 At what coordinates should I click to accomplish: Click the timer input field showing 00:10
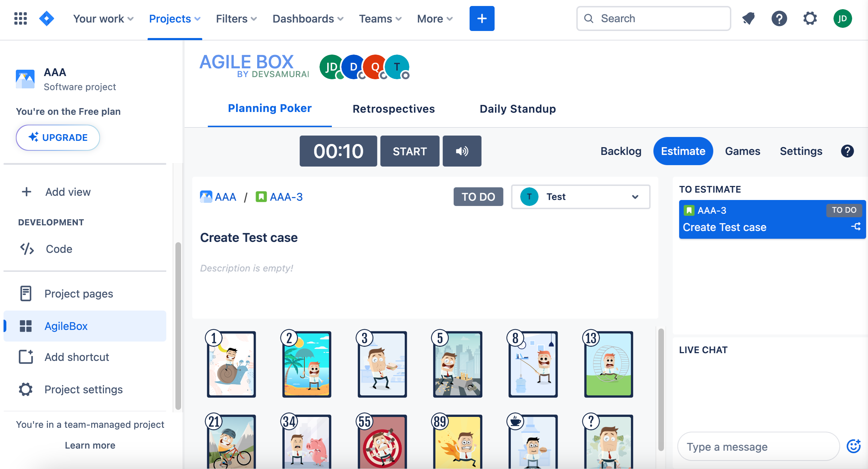pyautogui.click(x=337, y=151)
